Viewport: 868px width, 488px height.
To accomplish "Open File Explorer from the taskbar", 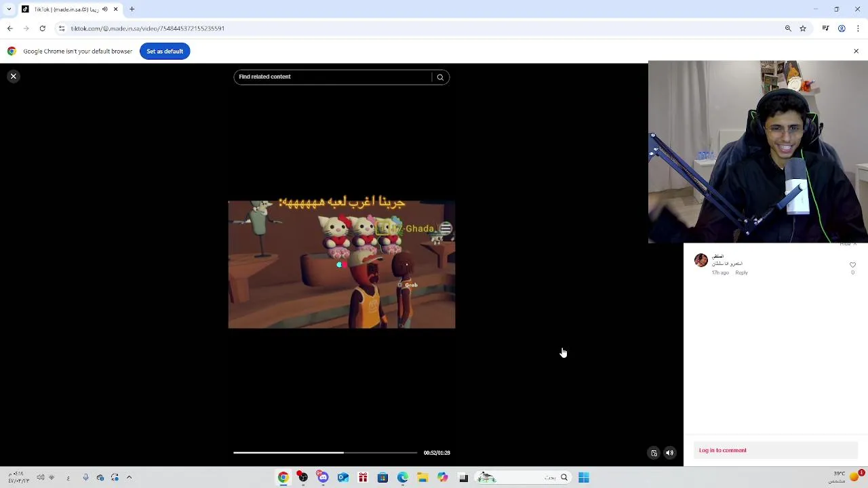I will click(422, 478).
